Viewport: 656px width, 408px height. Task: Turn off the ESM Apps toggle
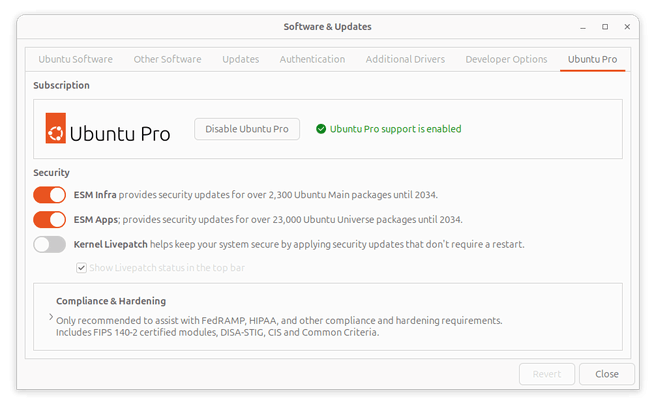50,220
